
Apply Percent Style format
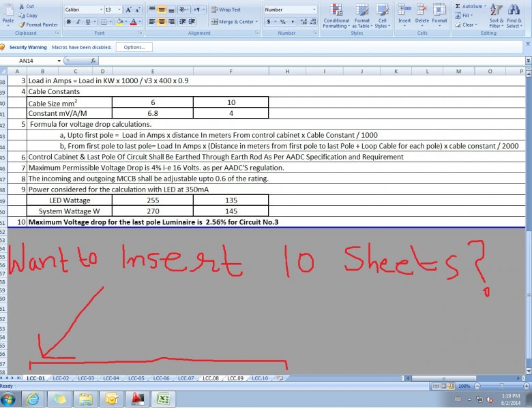(282, 22)
